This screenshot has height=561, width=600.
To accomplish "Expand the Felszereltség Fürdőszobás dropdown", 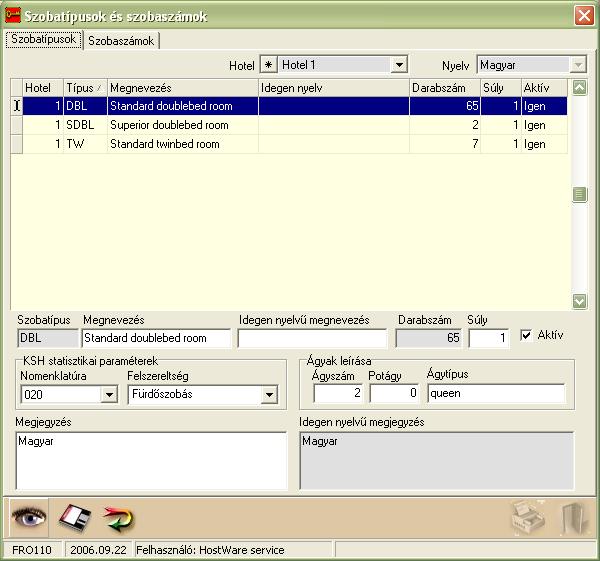I will [269, 394].
